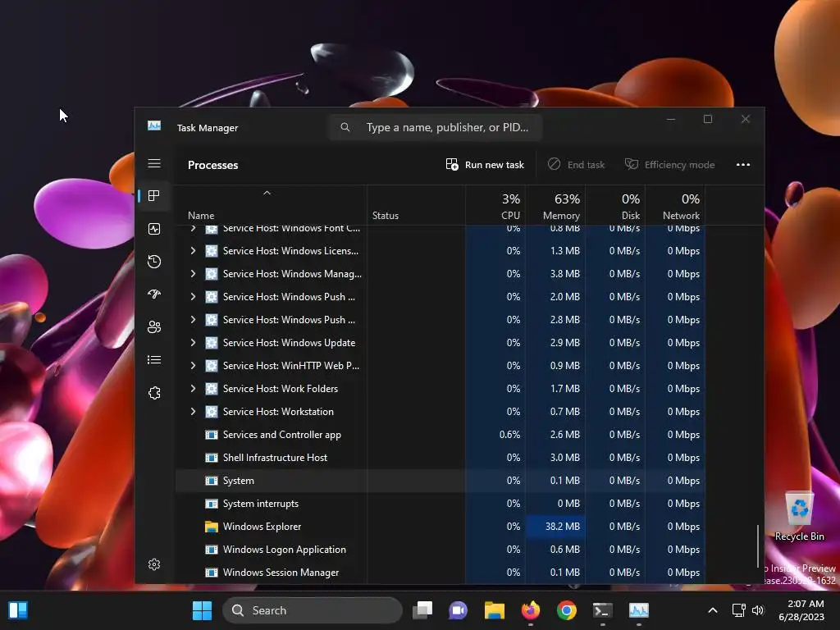Image resolution: width=840 pixels, height=630 pixels.
Task: Click the icon beside Shell Infrastructure Host
Action: tap(212, 458)
